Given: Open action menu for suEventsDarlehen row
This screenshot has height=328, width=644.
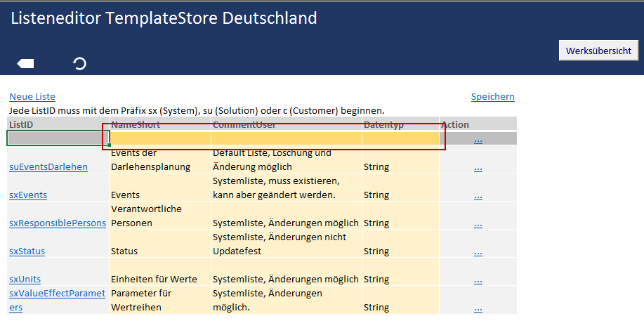Looking at the screenshot, I should point(478,167).
